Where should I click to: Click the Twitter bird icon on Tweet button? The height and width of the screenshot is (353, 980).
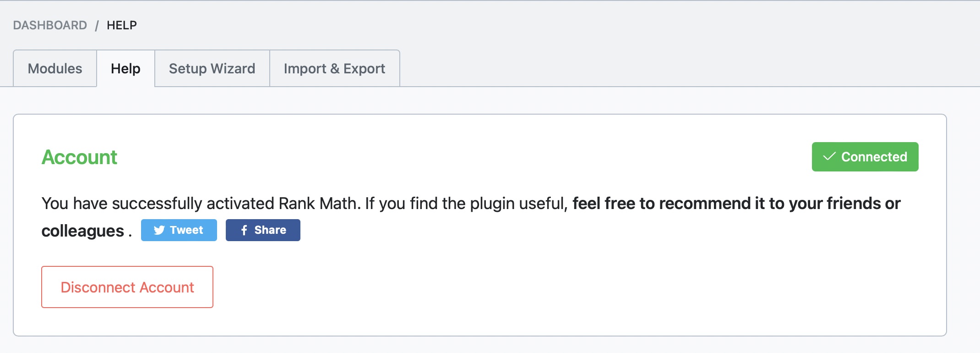click(x=160, y=230)
